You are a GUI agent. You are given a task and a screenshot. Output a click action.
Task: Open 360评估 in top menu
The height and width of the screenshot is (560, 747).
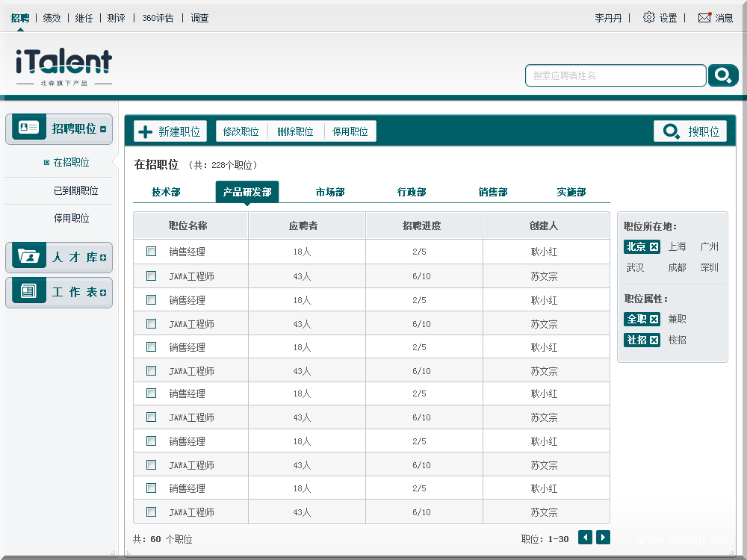click(158, 18)
